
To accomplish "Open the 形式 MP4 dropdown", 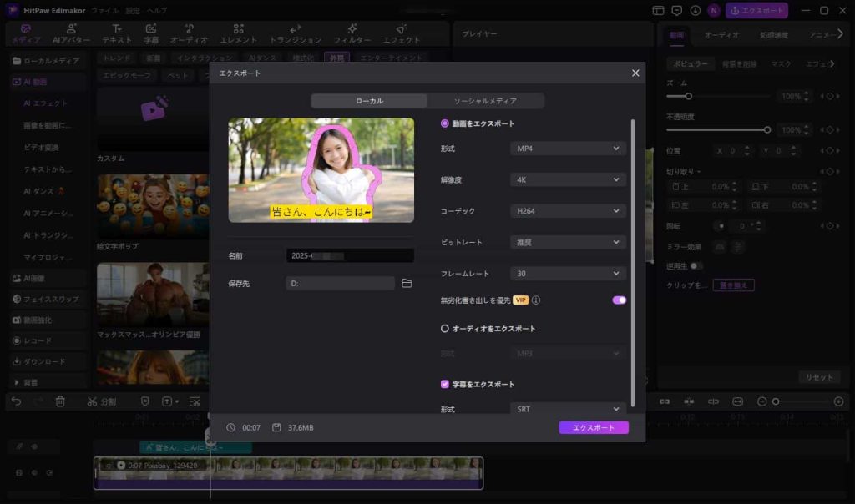I will point(568,149).
